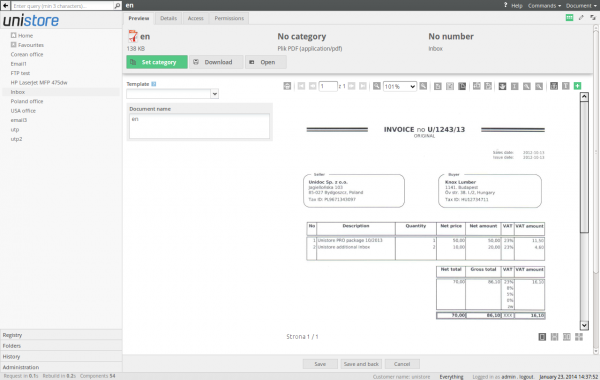Select HP LaserJet MFP 475dw in sidebar
The width and height of the screenshot is (600, 380).
(x=39, y=82)
